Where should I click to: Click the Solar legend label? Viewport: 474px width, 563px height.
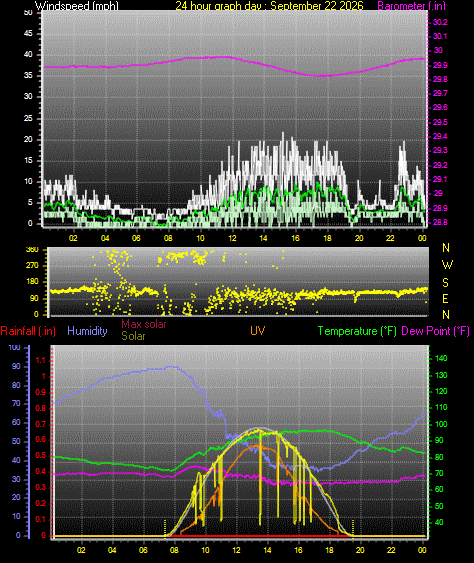click(133, 336)
